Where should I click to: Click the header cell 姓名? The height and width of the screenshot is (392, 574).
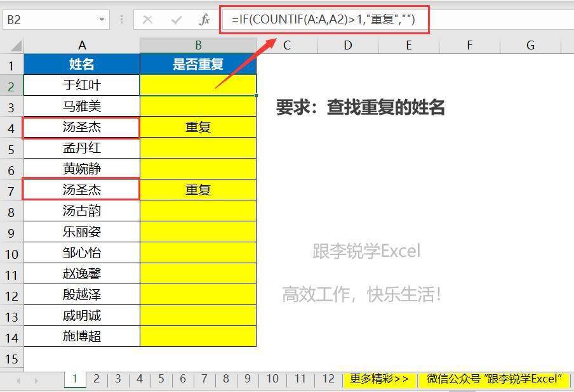tap(82, 64)
